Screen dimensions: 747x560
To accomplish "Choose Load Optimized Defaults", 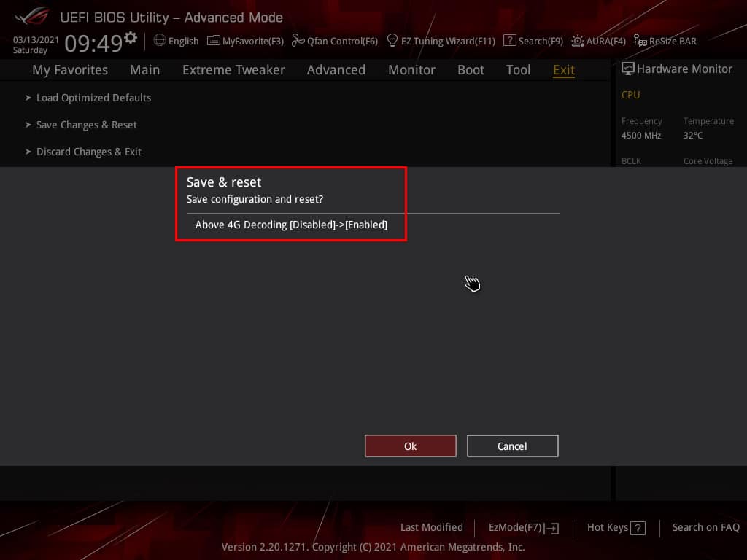I will (x=94, y=98).
